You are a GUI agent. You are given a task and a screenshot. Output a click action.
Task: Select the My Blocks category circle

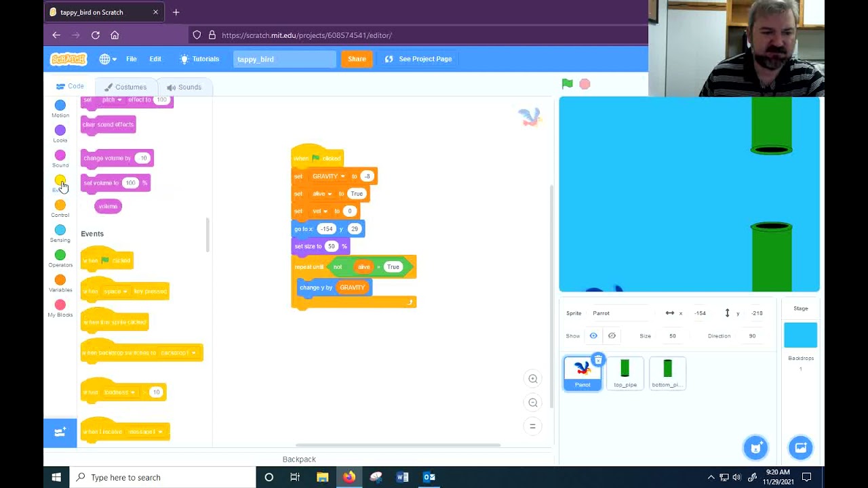coord(60,305)
